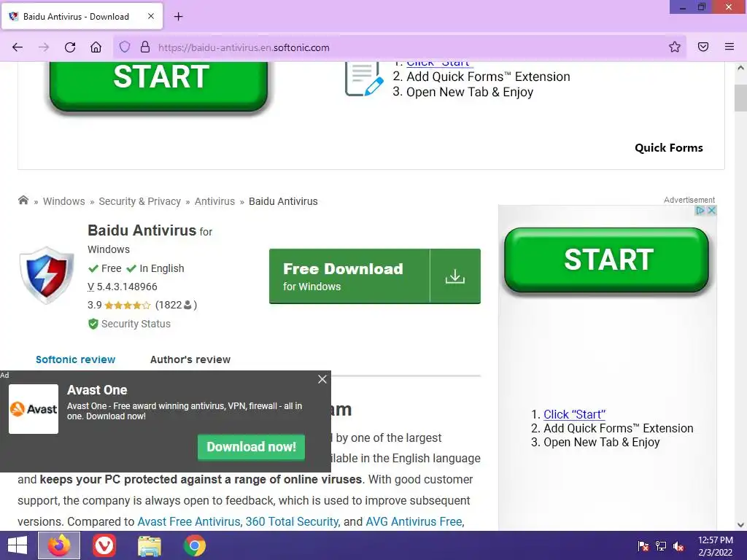The width and height of the screenshot is (747, 560).
Task: Click the Action Center flag tray icon
Action: [x=643, y=546]
